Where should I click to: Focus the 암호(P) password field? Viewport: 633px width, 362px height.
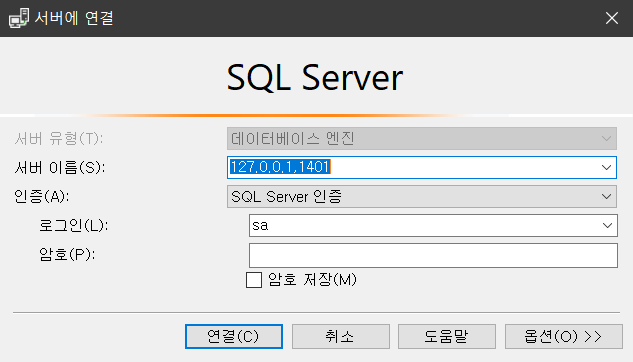(x=433, y=255)
